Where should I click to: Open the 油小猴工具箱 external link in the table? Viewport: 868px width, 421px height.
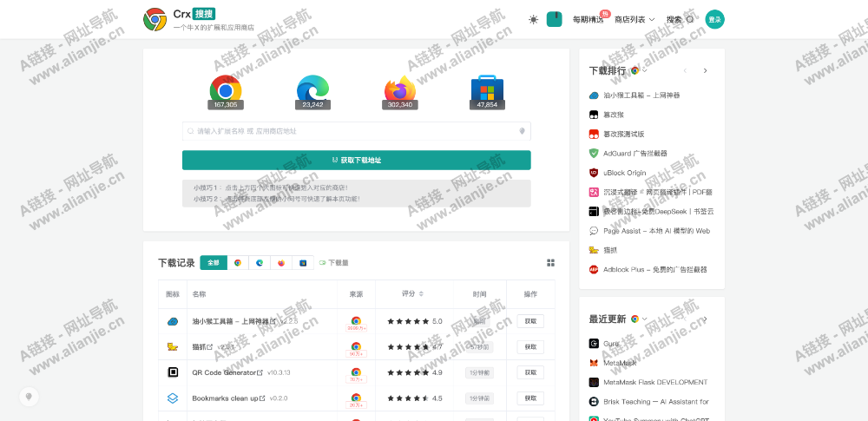(234, 321)
